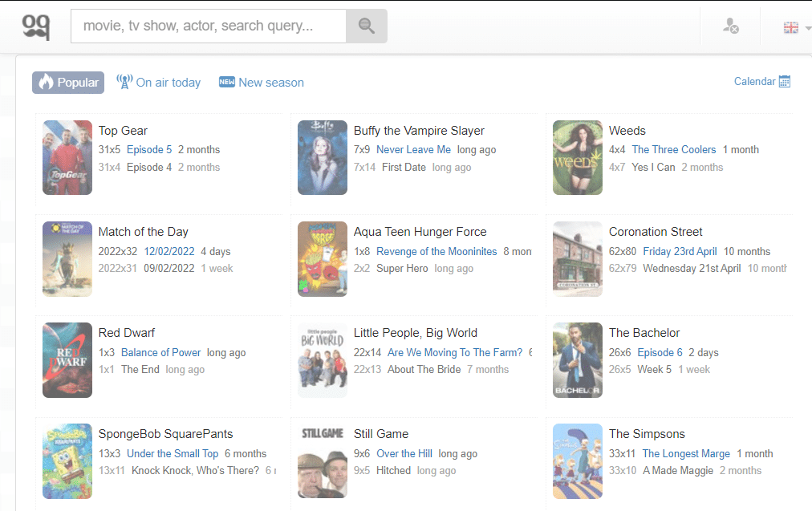Click Super Hero episode text
Screen dimensions: 812x511
click(x=402, y=268)
